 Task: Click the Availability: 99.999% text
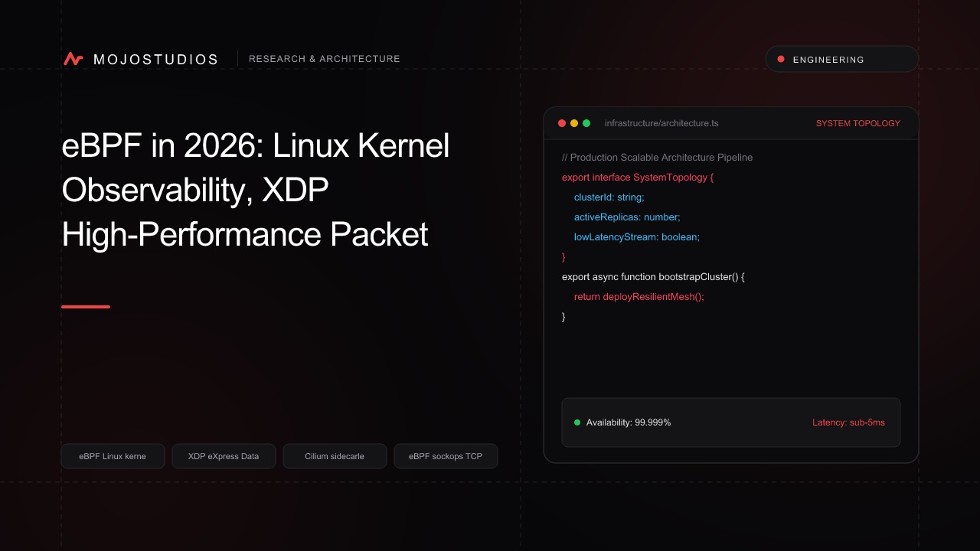coord(629,422)
